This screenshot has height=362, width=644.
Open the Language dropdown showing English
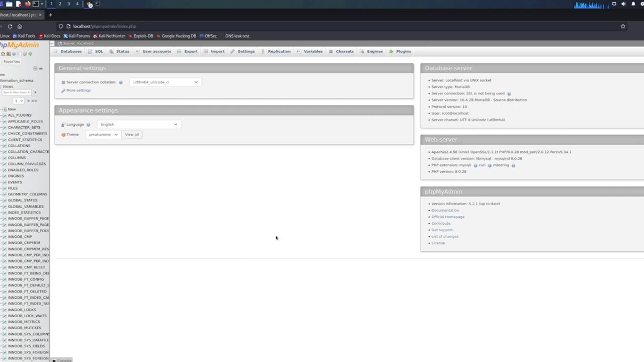[138, 124]
